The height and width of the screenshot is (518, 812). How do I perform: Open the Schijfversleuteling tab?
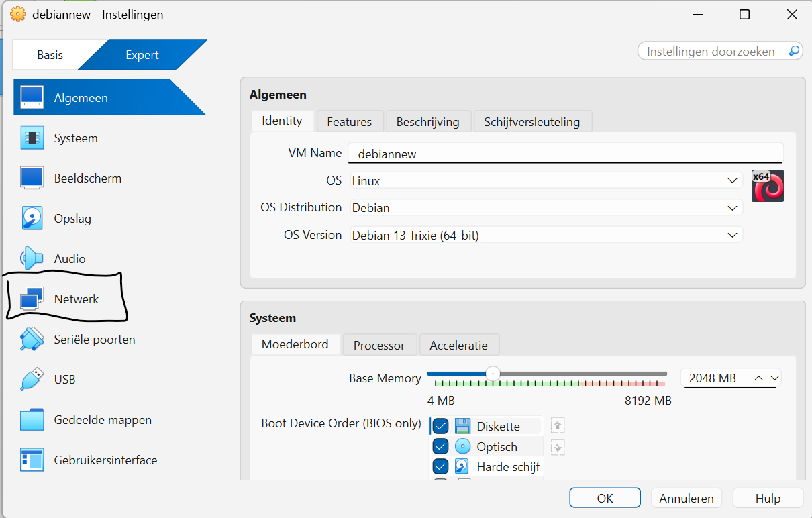(532, 122)
